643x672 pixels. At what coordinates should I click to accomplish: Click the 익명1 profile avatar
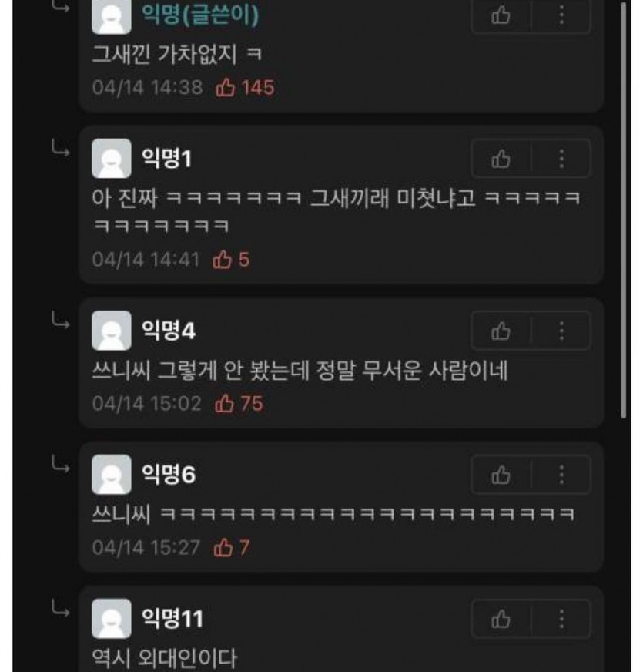(x=112, y=158)
